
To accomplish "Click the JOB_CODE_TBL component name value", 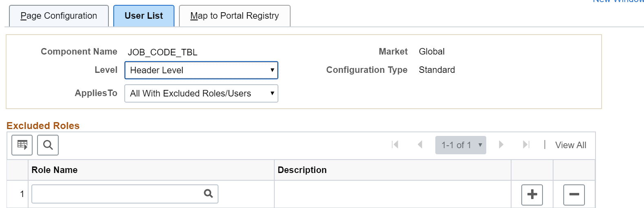I will [x=163, y=52].
